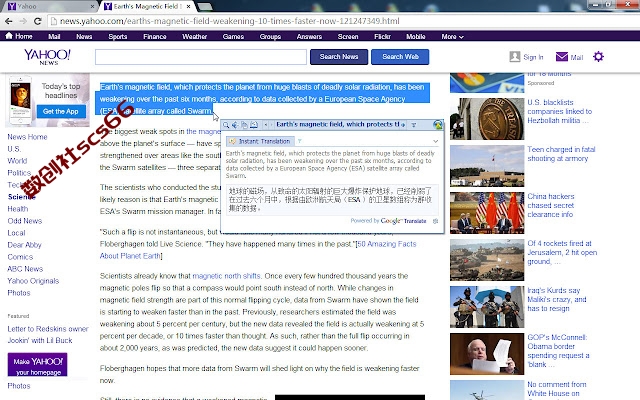This screenshot has height=400, width=640.
Task: Switch to the Yahoo browser tab
Action: (x=48, y=6)
